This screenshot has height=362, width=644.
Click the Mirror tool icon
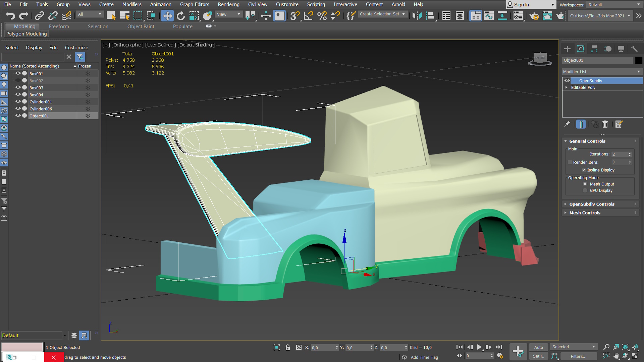[417, 16]
